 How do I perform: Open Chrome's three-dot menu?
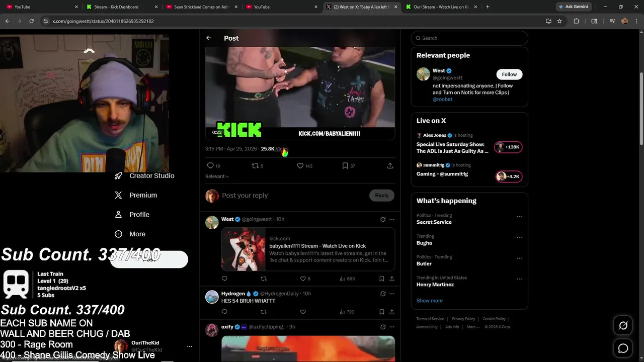click(x=636, y=21)
